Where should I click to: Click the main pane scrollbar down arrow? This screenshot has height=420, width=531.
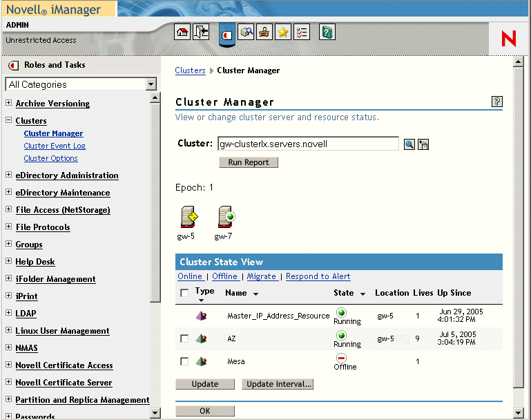pos(518,412)
